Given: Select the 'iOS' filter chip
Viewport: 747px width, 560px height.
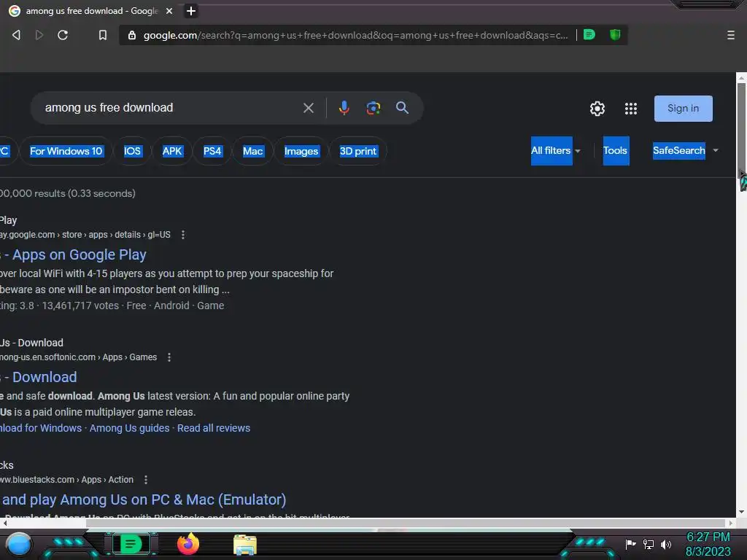Looking at the screenshot, I should [132, 151].
